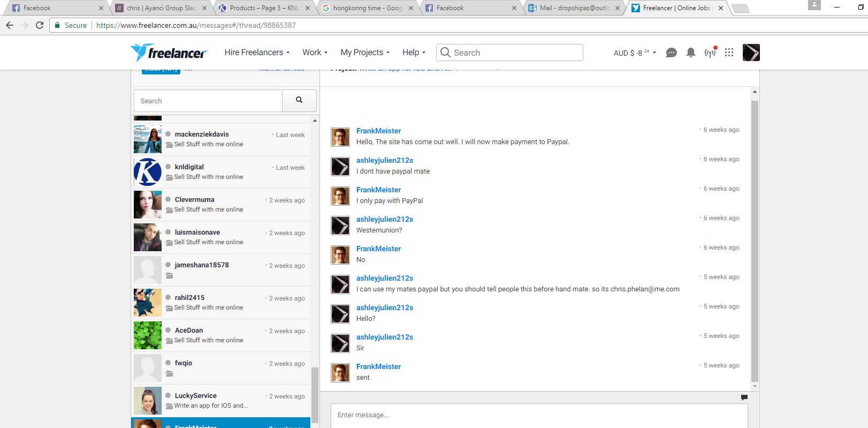
Task: Close the Ayanci Group Slack tab
Action: pyautogui.click(x=204, y=8)
